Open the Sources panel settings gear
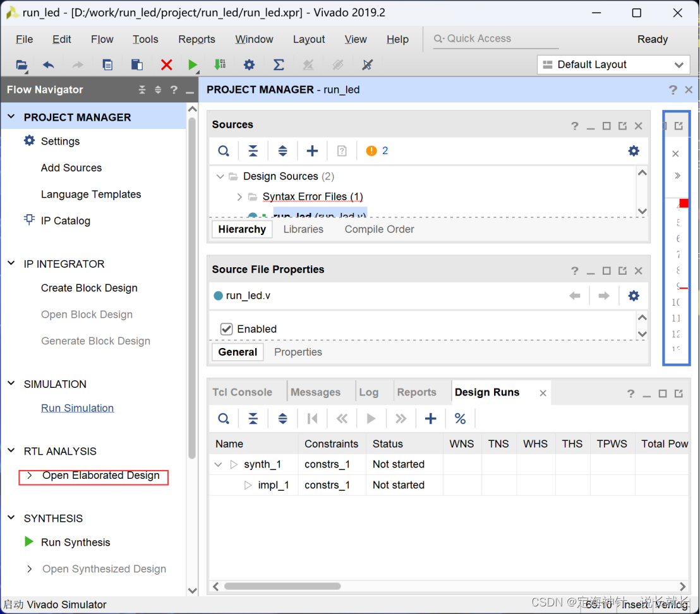The height and width of the screenshot is (614, 700). click(634, 151)
